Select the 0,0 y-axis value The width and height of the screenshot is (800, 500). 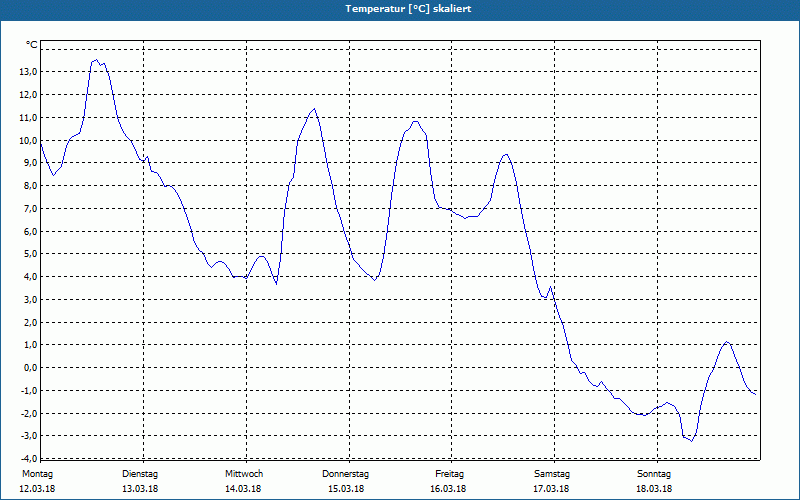pos(30,368)
